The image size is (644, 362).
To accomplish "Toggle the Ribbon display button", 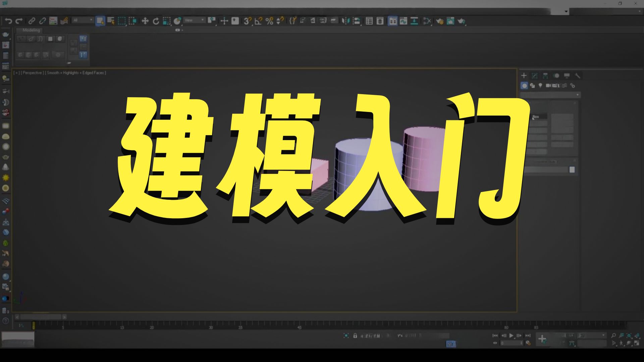I will coord(392,21).
